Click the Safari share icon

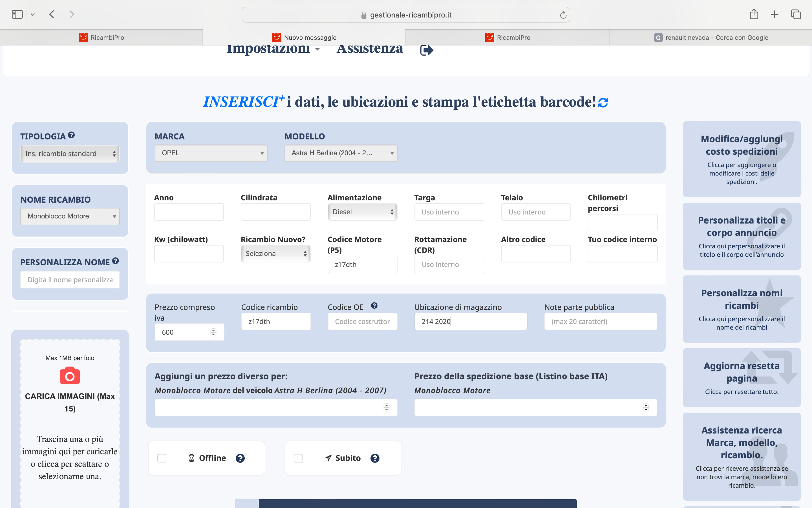click(x=754, y=14)
